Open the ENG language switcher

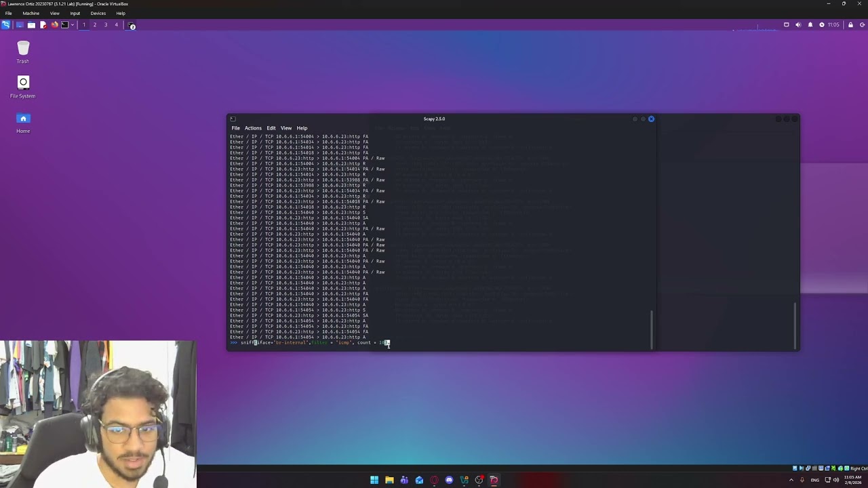click(x=815, y=480)
